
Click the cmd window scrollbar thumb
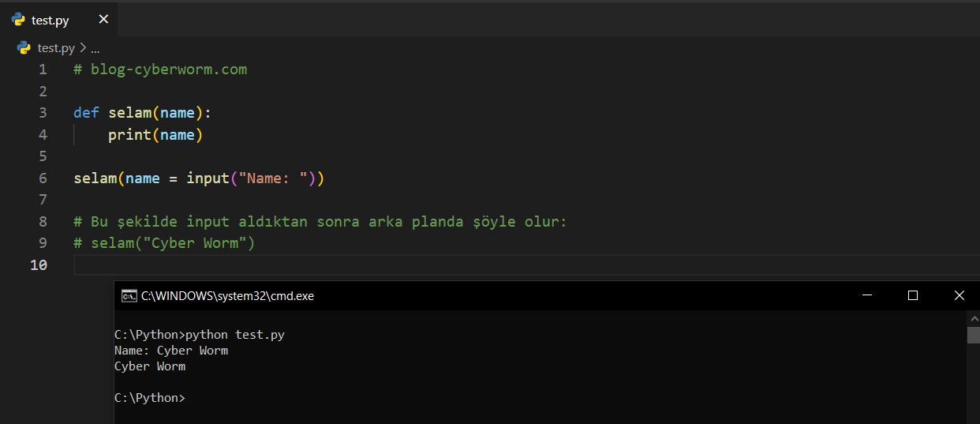[973, 335]
